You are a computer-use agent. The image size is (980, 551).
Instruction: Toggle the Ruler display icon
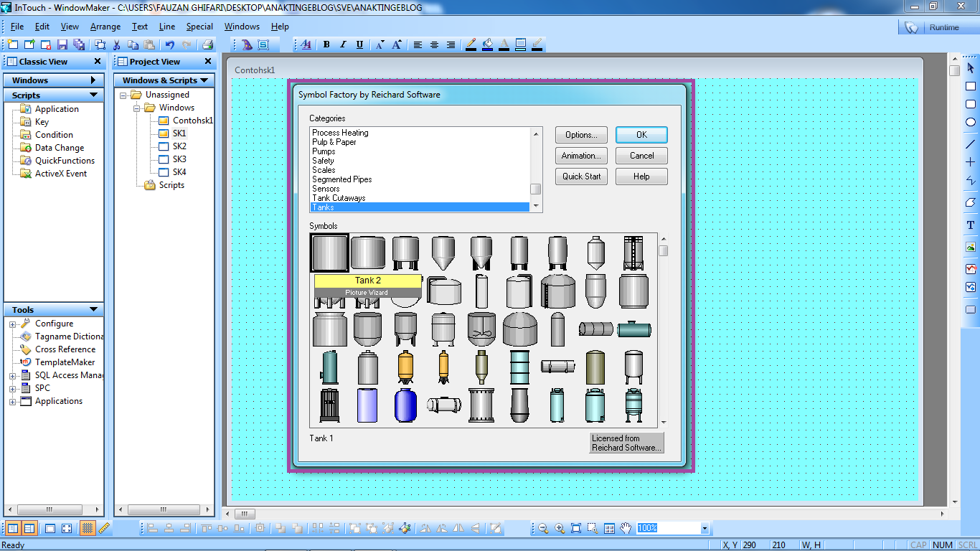pos(104,528)
